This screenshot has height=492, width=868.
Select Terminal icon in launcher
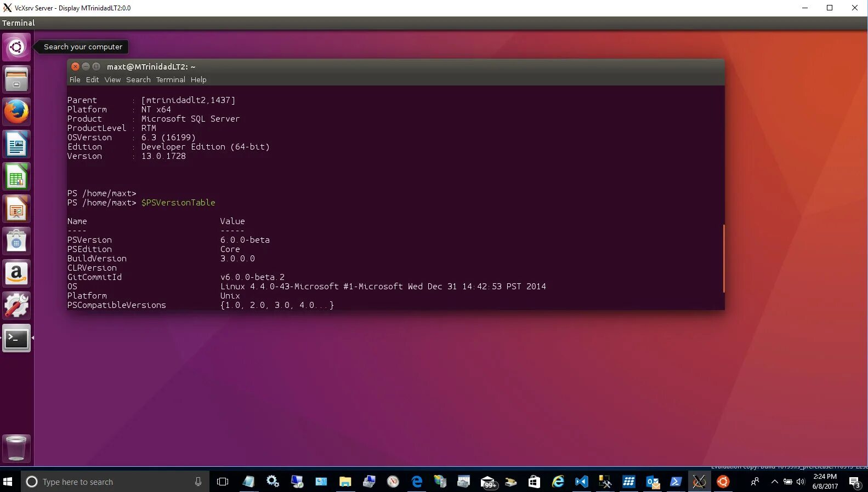[x=16, y=338]
